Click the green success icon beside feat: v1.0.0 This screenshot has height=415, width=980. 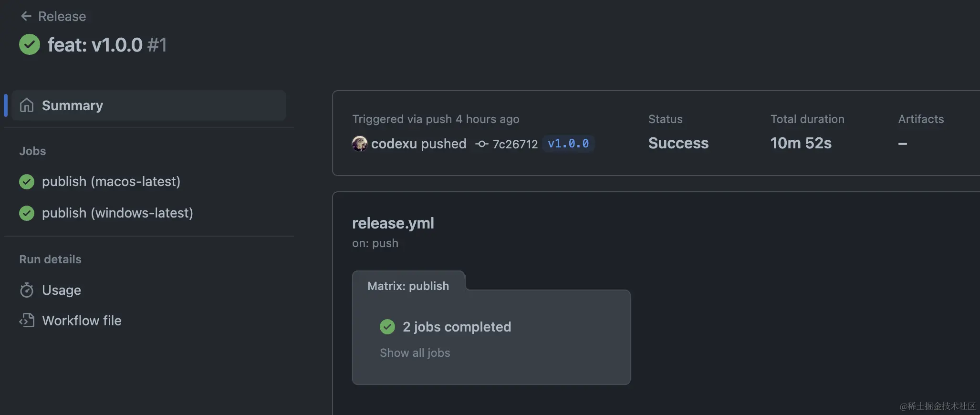[30, 44]
